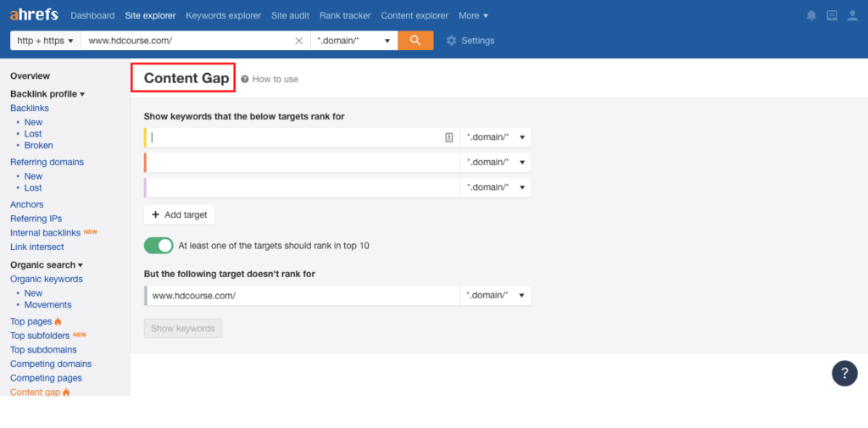
Task: Open the hdcourse target's *.domain/* dropdown
Action: pyautogui.click(x=495, y=295)
